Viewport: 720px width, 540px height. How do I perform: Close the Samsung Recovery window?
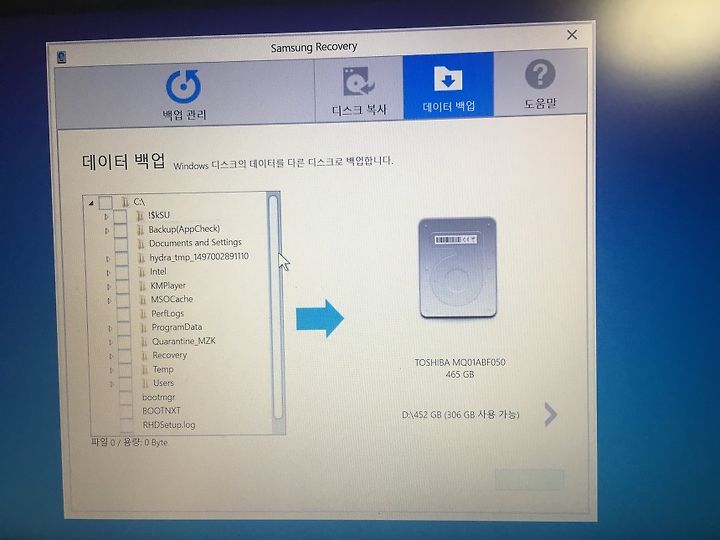[572, 35]
